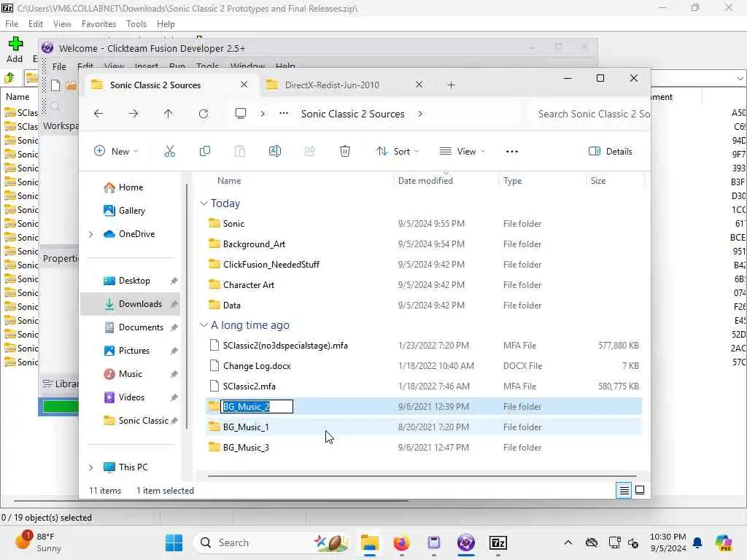Click the Rename icon in Explorer toolbar
The height and width of the screenshot is (560, 747).
[x=275, y=152]
